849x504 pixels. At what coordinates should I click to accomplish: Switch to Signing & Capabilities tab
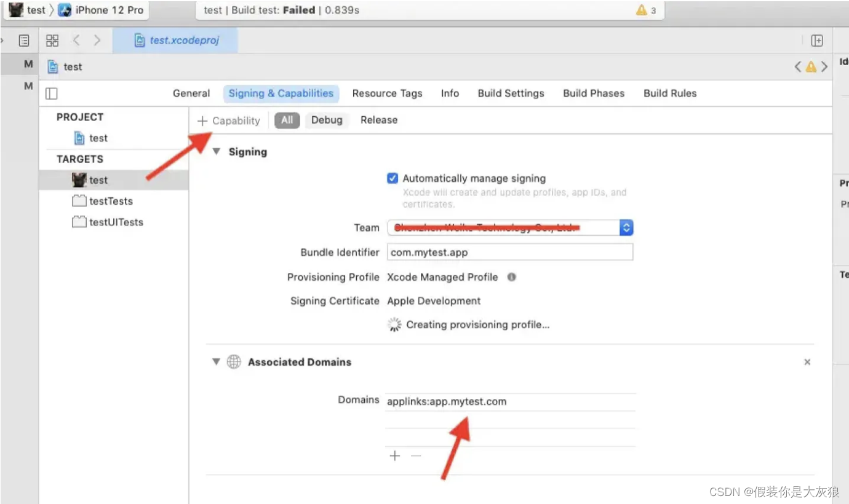281,93
